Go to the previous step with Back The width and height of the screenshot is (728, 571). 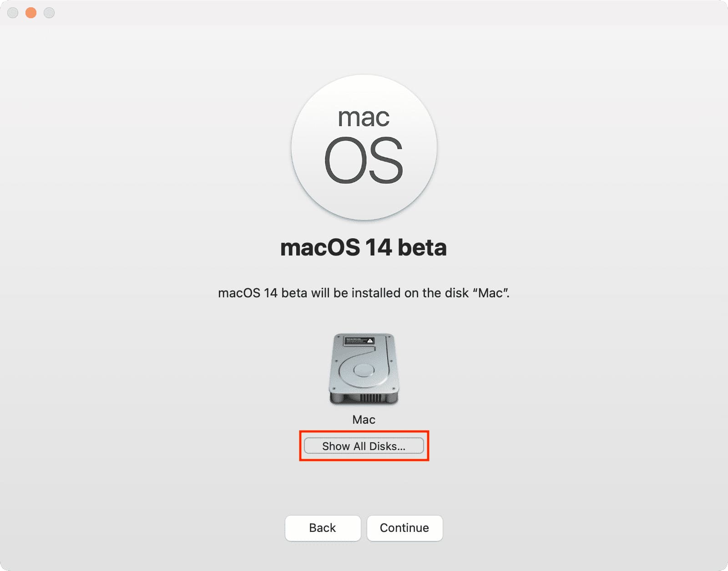coord(323,528)
